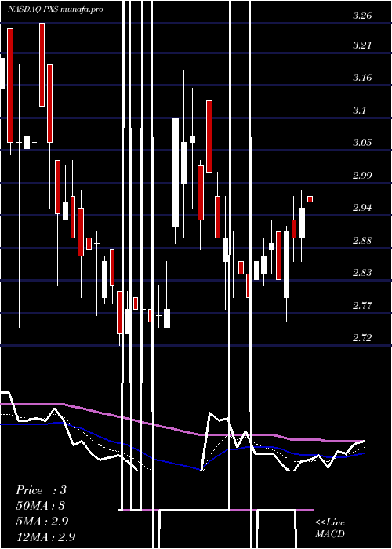
Task: Click the Price : 3 readout
Action: [41, 490]
